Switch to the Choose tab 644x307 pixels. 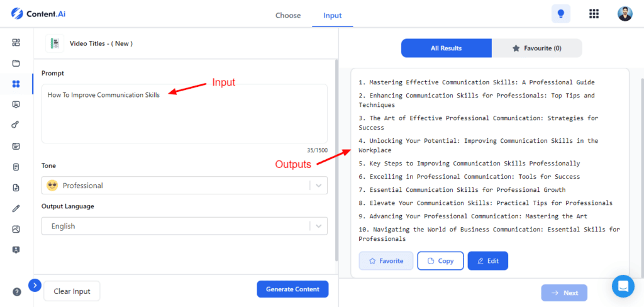[288, 15]
